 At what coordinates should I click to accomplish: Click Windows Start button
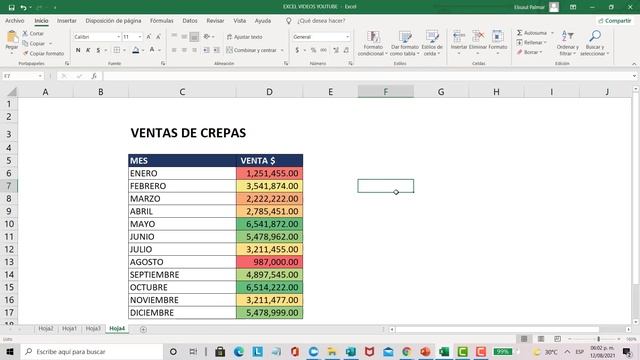[10, 351]
